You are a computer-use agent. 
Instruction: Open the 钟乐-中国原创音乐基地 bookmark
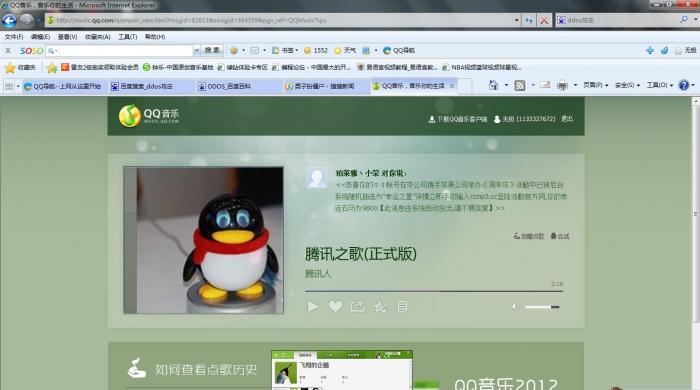(178, 67)
